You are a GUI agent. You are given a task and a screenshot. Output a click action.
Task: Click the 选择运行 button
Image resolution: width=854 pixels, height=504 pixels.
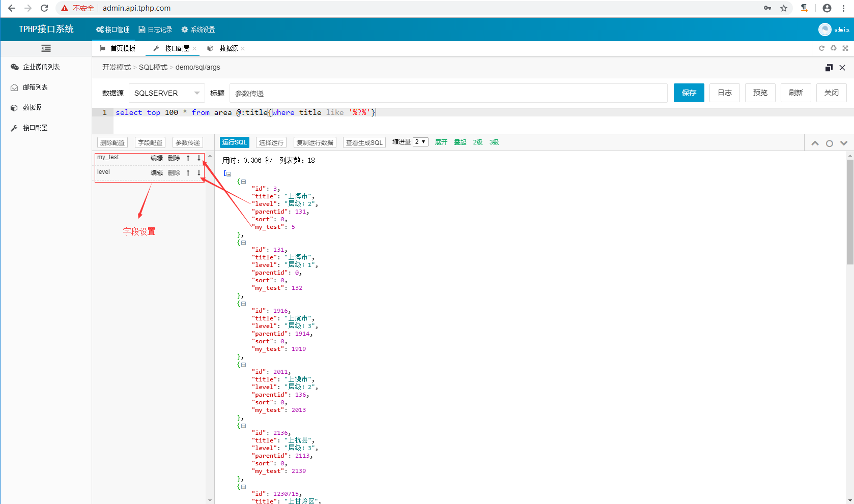(271, 142)
